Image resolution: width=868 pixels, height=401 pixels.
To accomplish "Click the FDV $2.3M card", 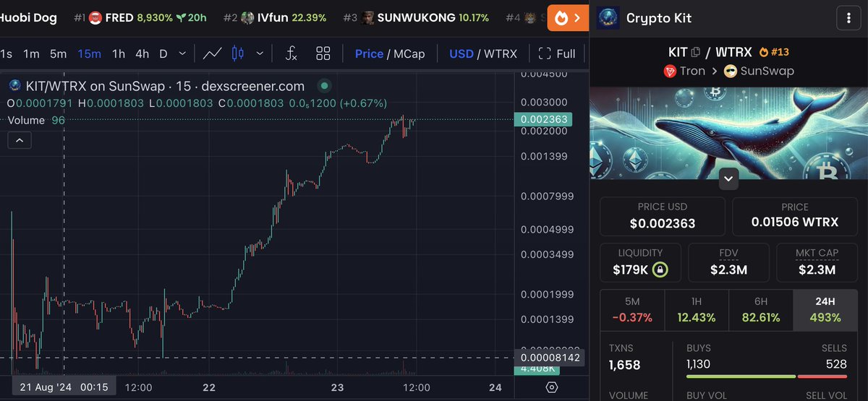I will pos(728,263).
